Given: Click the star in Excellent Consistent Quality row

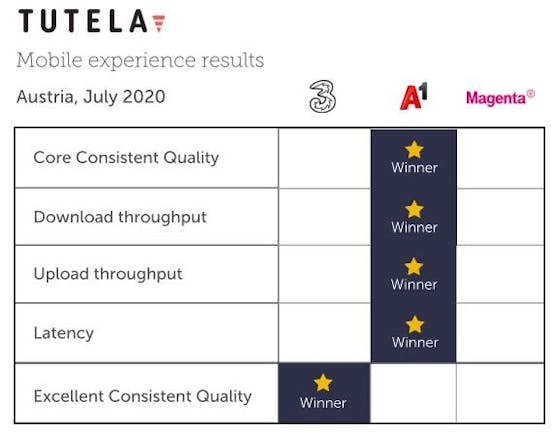Looking at the screenshot, I should [x=323, y=383].
